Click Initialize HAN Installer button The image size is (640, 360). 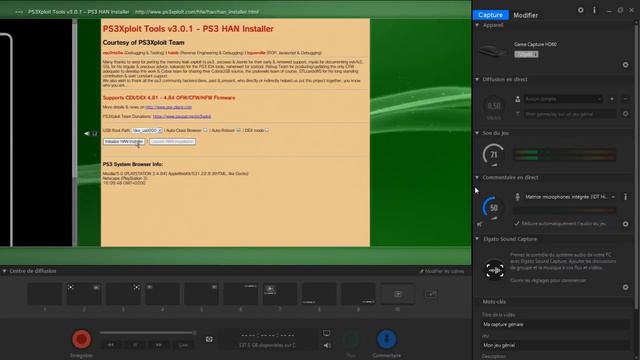point(124,142)
